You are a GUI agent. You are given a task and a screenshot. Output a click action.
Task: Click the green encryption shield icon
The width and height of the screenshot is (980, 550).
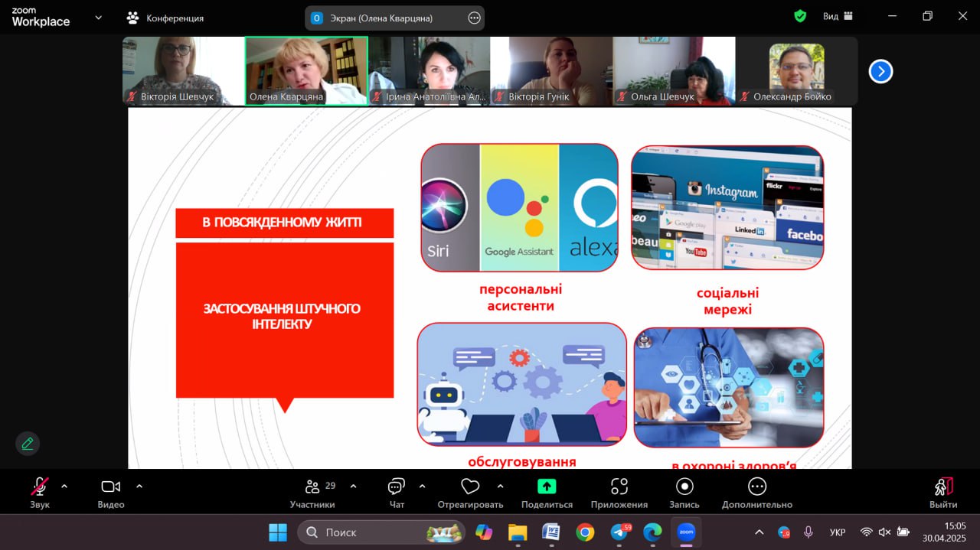pos(800,16)
